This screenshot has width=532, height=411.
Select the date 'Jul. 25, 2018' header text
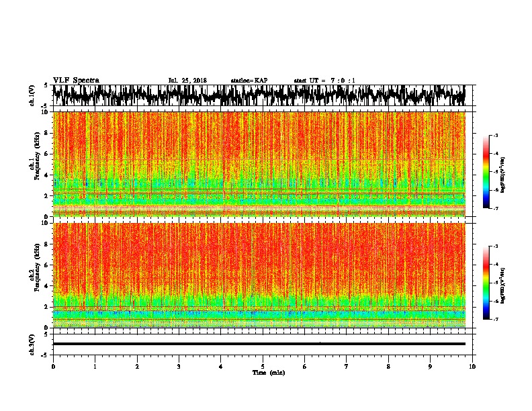coord(187,81)
